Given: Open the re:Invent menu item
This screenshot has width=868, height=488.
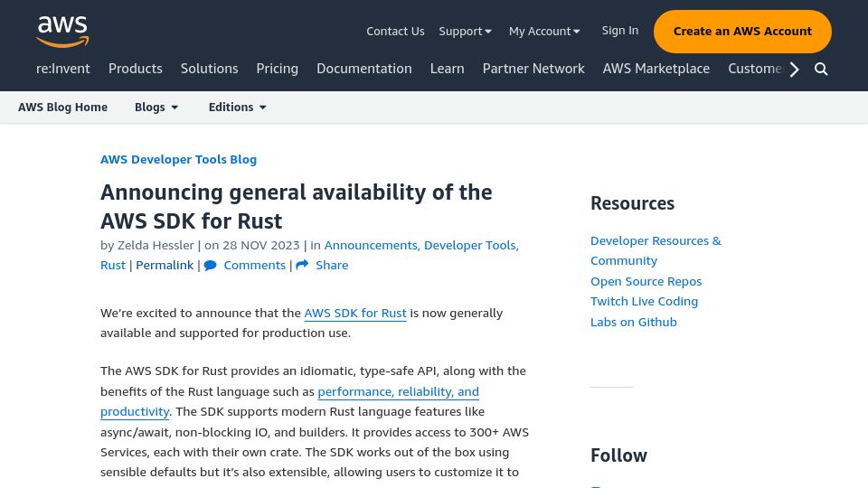Looking at the screenshot, I should (x=63, y=69).
